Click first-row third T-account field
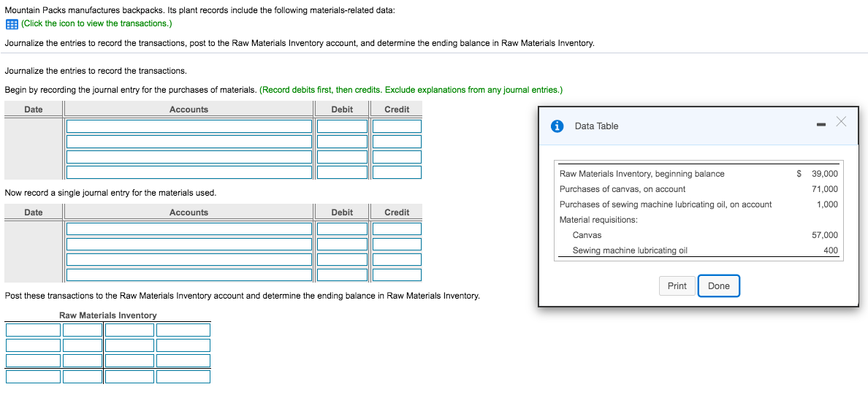The image size is (868, 414). click(129, 330)
